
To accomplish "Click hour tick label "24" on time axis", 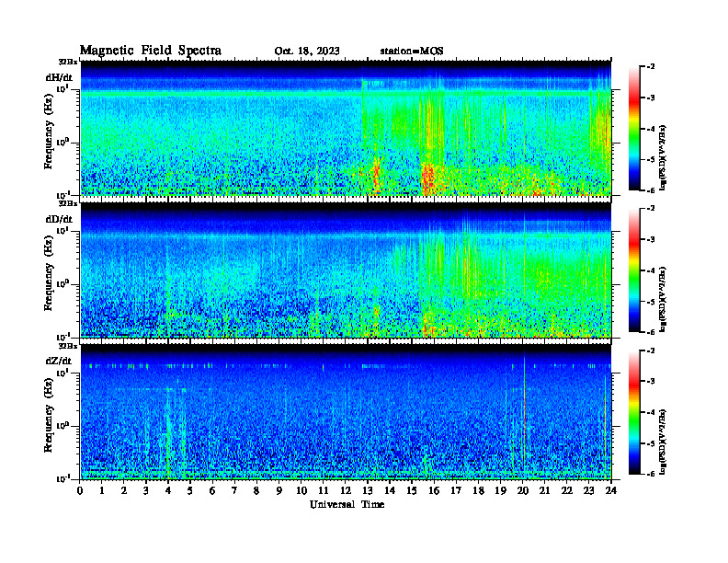I will pyautogui.click(x=611, y=491).
